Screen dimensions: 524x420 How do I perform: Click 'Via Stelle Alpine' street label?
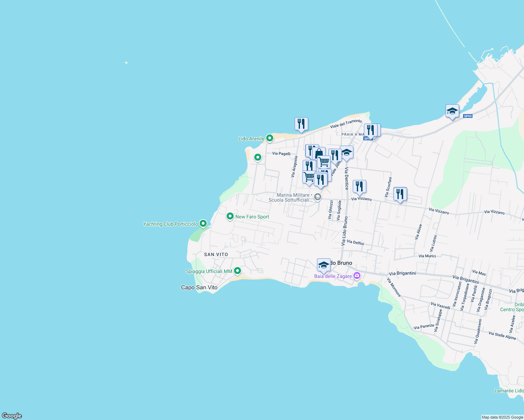point(502,336)
